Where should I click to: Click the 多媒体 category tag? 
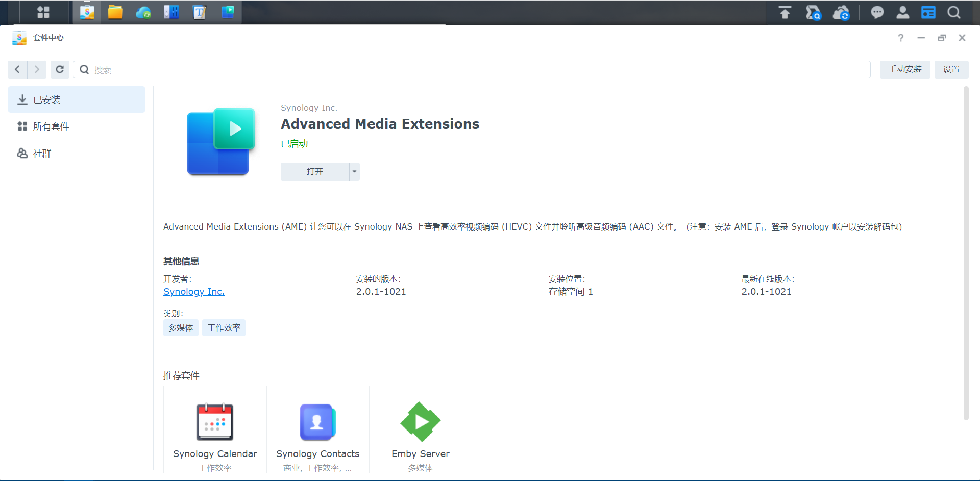181,327
